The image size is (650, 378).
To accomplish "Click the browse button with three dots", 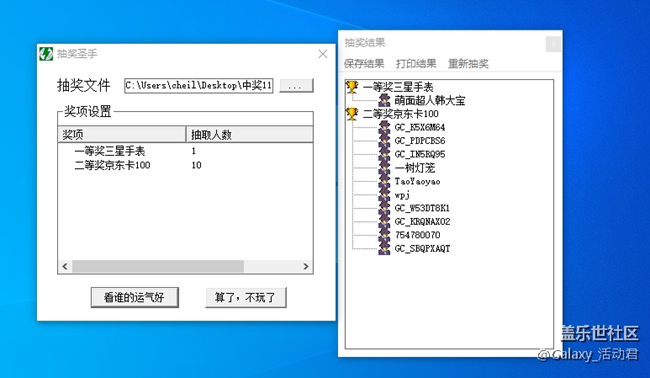I will (x=296, y=85).
